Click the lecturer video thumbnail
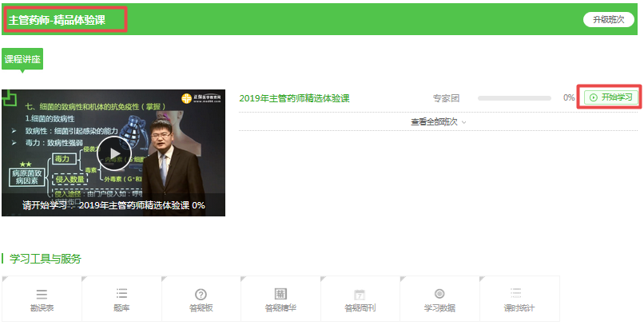644x329 pixels. pyautogui.click(x=113, y=153)
